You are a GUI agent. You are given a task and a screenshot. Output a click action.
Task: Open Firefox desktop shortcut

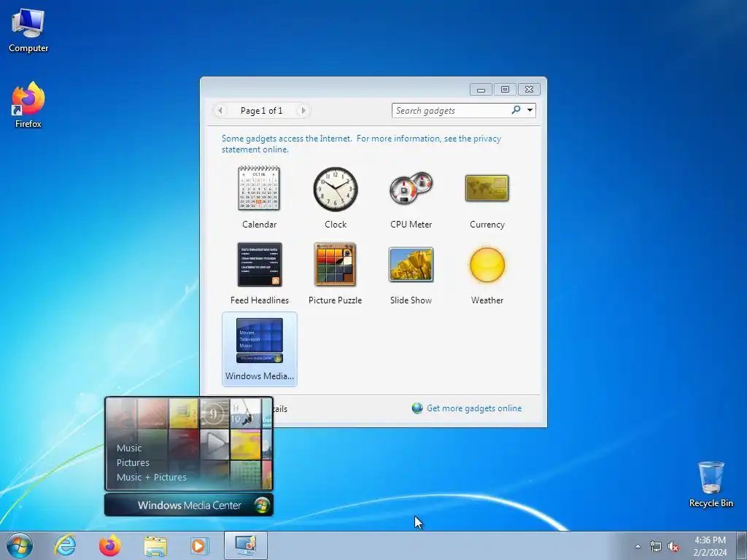pos(28,105)
